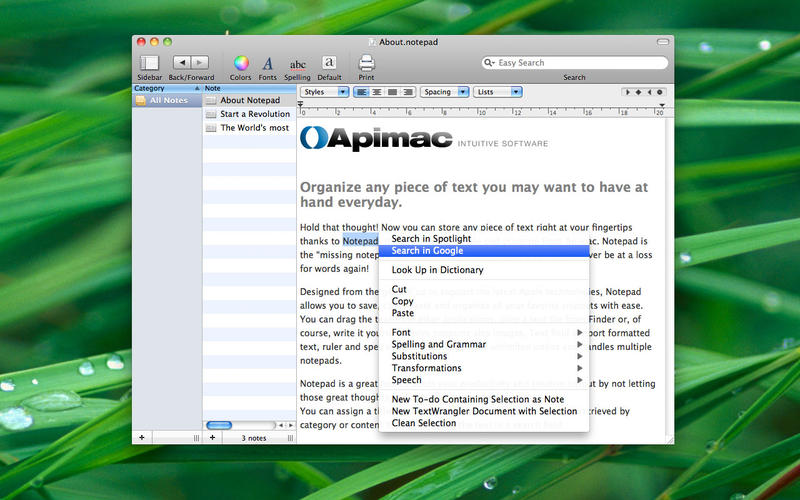Image resolution: width=800 pixels, height=500 pixels.
Task: Add a new note with plus button
Action: 211,438
